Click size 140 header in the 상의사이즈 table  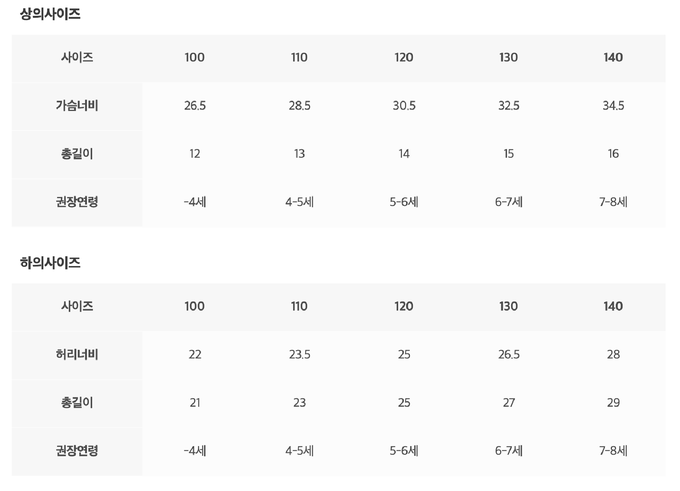613,58
